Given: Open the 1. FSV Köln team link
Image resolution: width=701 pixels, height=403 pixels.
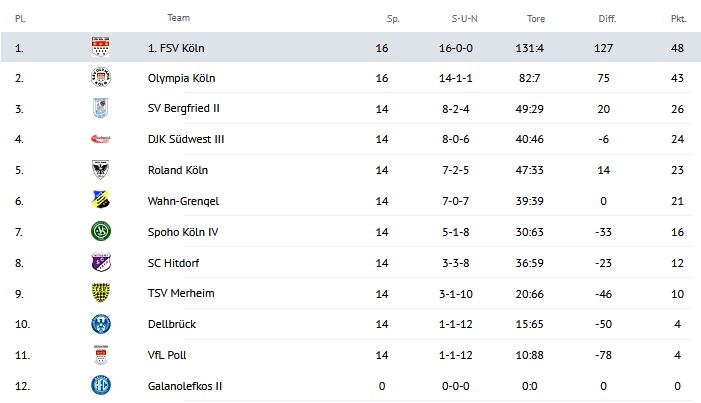Looking at the screenshot, I should (181, 47).
